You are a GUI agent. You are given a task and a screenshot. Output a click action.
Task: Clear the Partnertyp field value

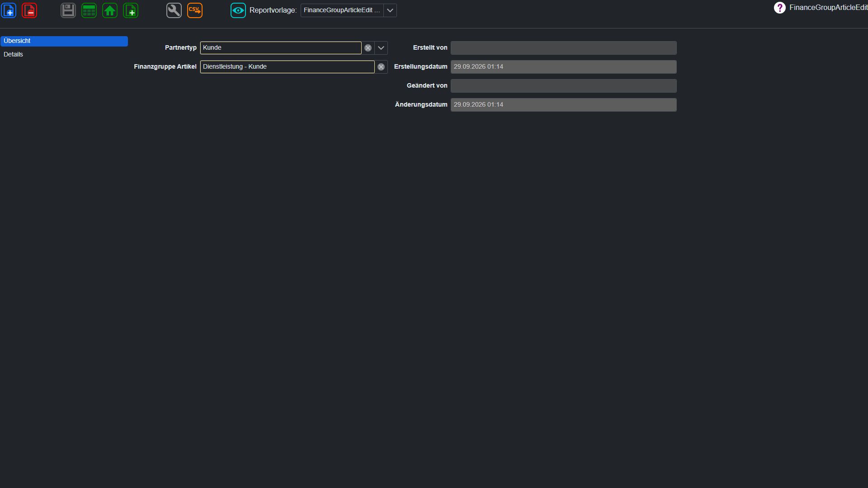point(368,48)
